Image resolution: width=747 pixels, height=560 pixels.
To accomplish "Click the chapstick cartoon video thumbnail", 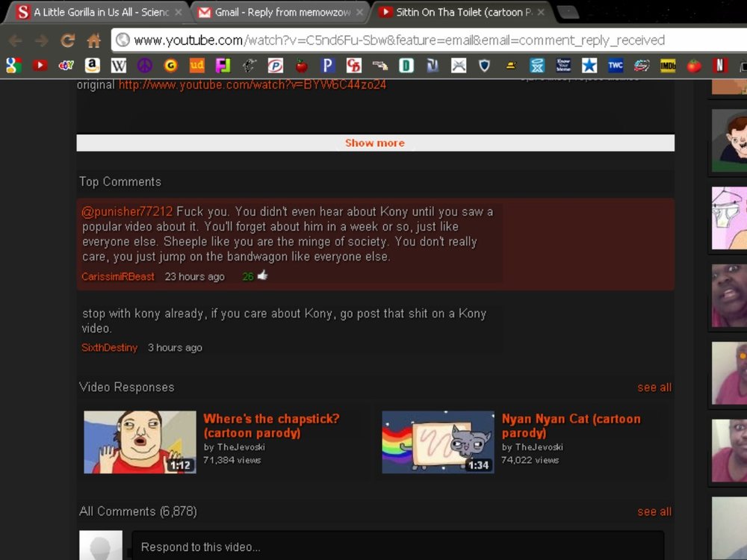I will 140,442.
